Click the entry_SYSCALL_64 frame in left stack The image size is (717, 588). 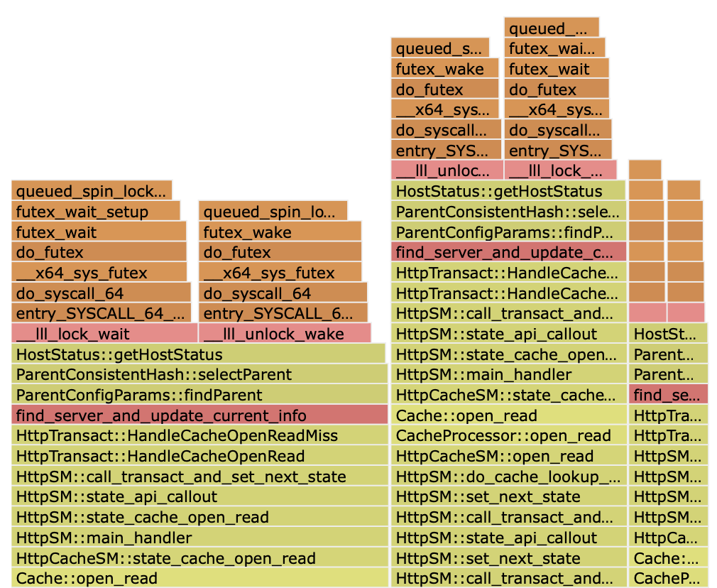click(99, 312)
